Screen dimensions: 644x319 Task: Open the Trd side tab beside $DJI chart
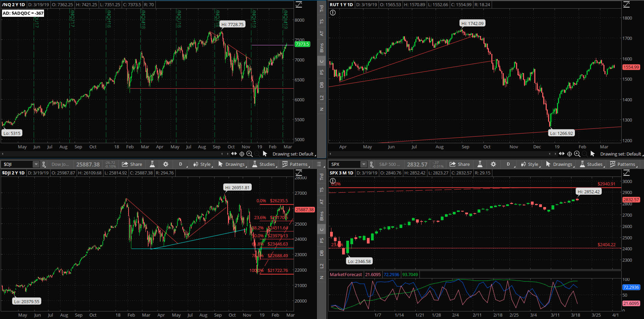pos(321,177)
